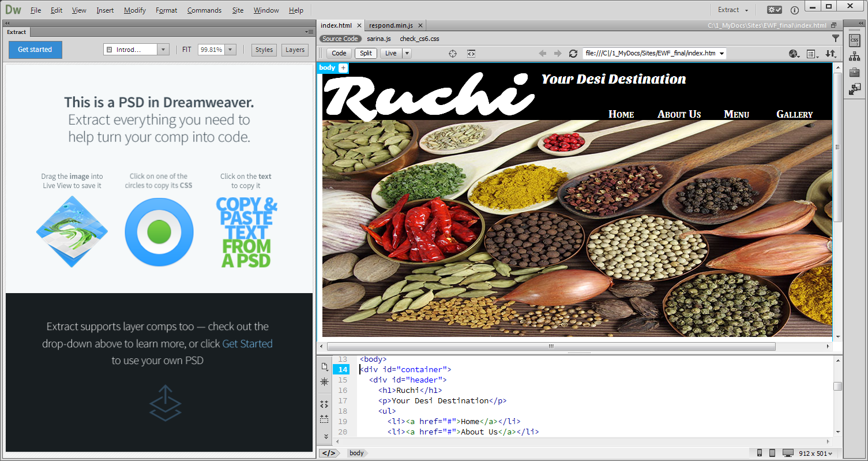Click the code view vertical scrollbar thumb
This screenshot has height=461, width=868.
coord(837,387)
